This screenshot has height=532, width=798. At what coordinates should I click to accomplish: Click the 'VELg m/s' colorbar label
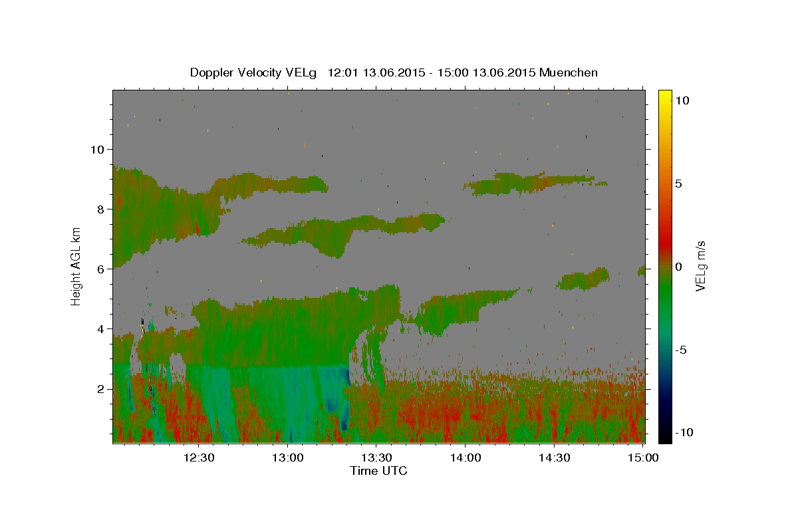pyautogui.click(x=700, y=266)
